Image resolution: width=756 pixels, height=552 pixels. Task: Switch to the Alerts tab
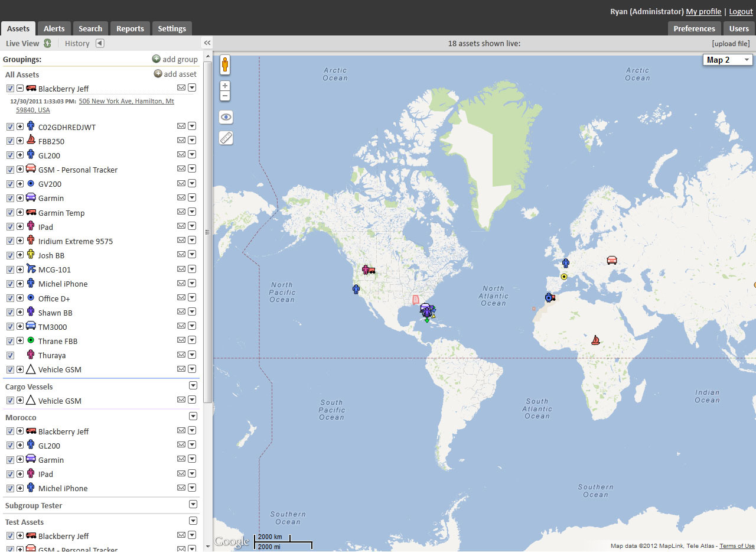(x=54, y=28)
